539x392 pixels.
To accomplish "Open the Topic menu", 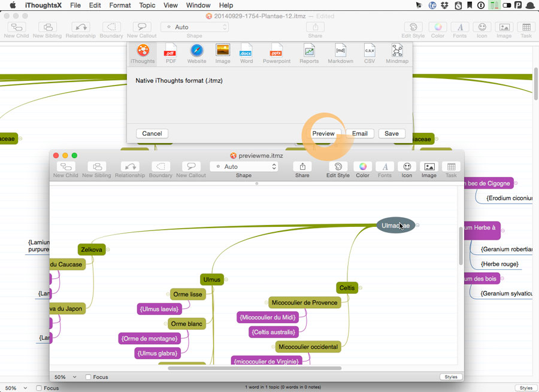I will [147, 5].
